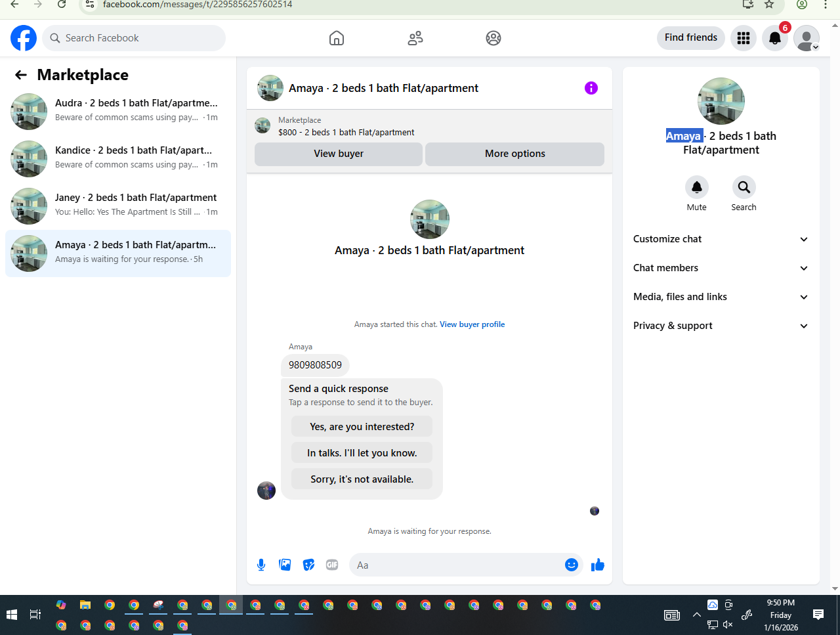Click the View buyer button
The image size is (840, 635).
(339, 154)
